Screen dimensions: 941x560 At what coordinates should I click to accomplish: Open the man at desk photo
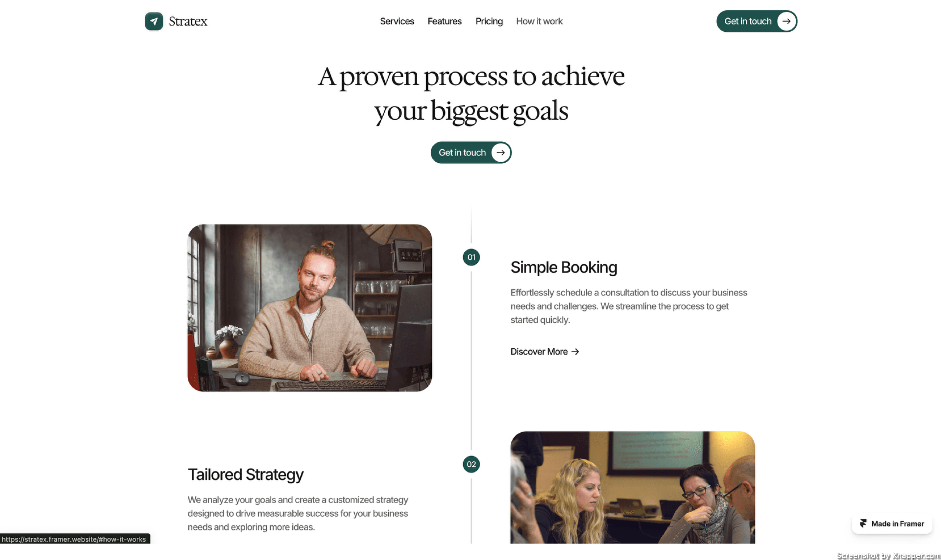tap(309, 308)
